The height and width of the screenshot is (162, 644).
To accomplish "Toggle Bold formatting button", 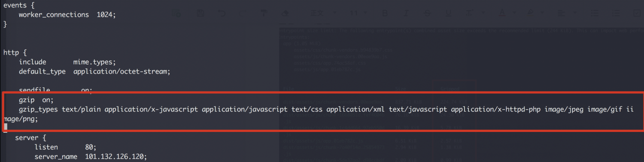I will coord(385,13).
